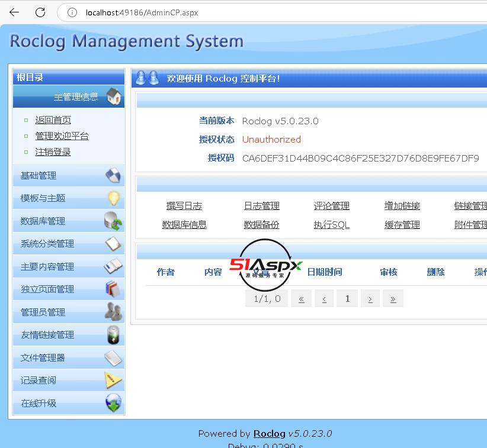
Task: Open the 数据备份 shortcut link
Action: point(262,225)
